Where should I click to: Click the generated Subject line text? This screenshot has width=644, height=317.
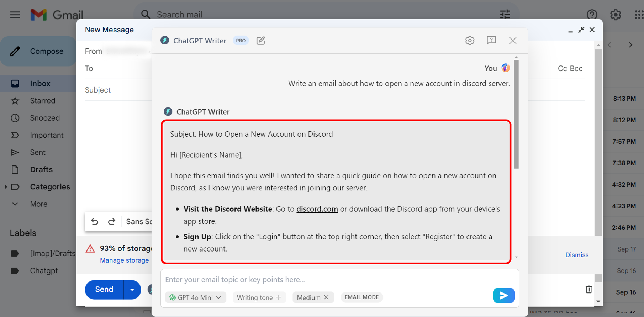[252, 134]
